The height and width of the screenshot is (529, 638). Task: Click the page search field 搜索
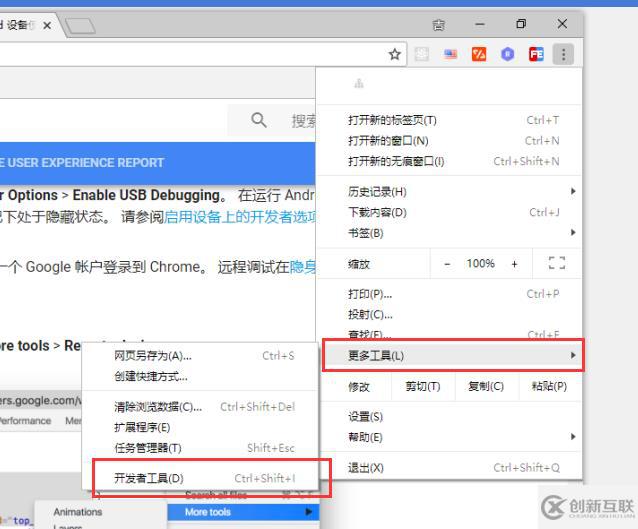click(272, 120)
